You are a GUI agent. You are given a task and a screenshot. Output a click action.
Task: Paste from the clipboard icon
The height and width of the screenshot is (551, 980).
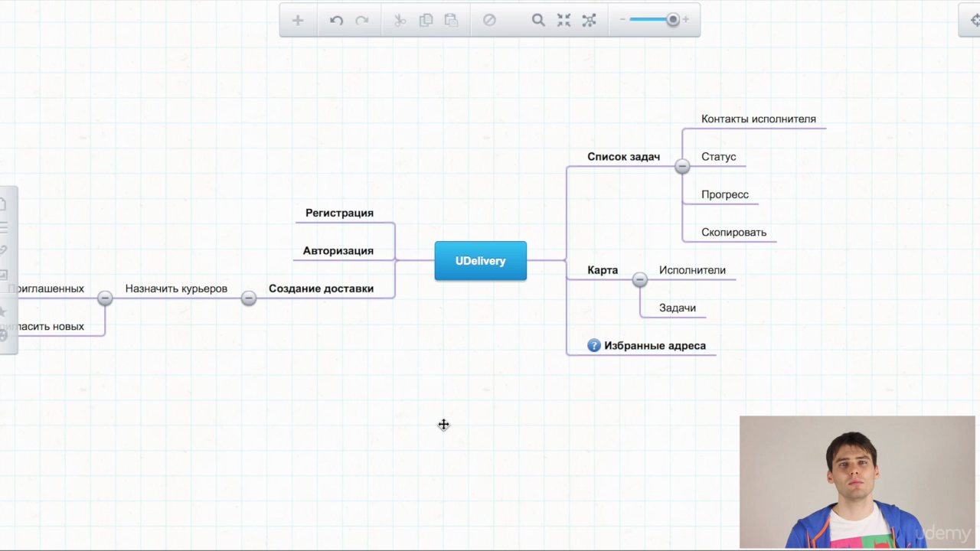pyautogui.click(x=451, y=21)
